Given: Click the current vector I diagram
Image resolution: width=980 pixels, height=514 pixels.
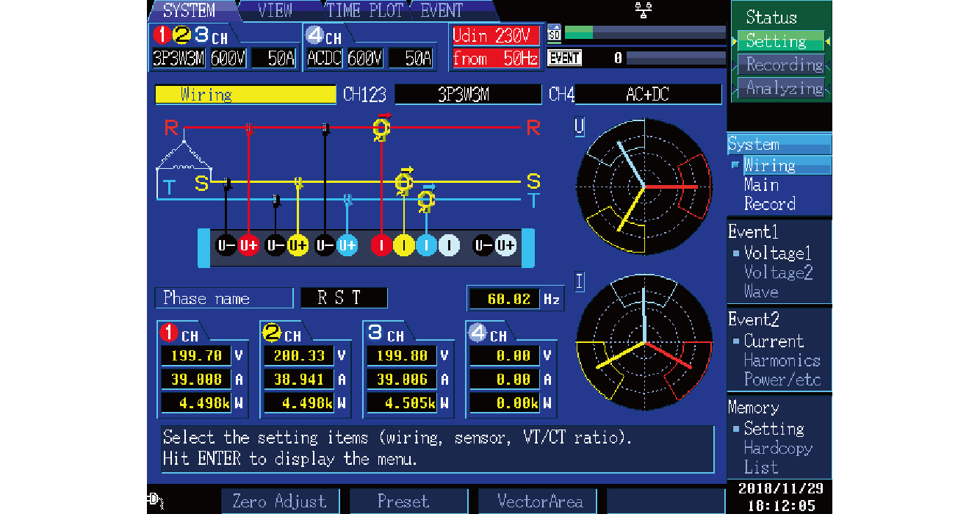Looking at the screenshot, I should point(644,344).
